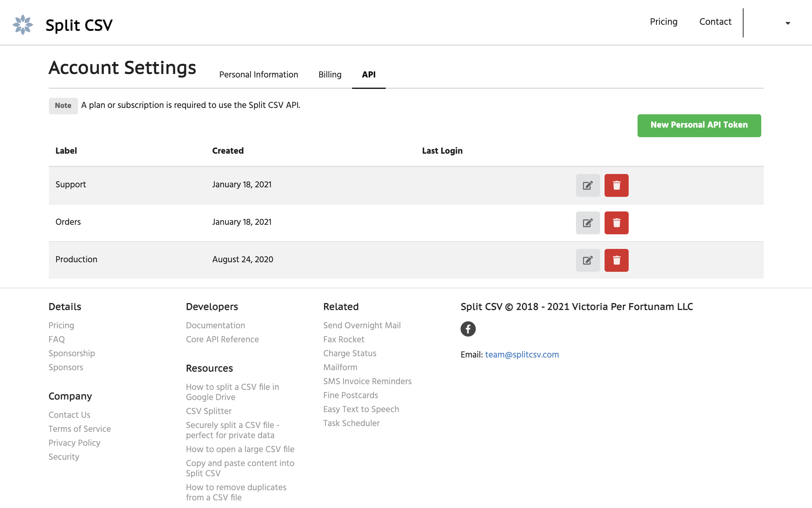
Task: Visit Send Overnight Mail link
Action: coord(362,325)
